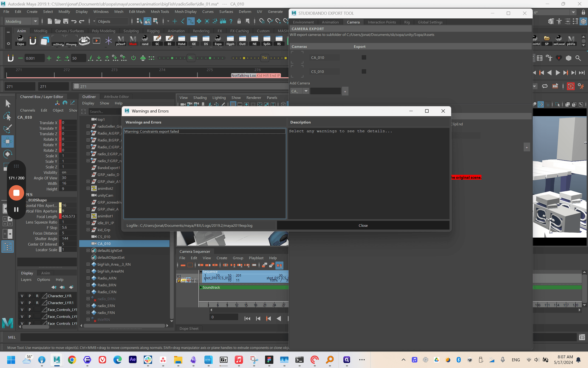The height and width of the screenshot is (368, 588).
Task: Click the selLocat shelf icon
Action: tap(559, 41)
